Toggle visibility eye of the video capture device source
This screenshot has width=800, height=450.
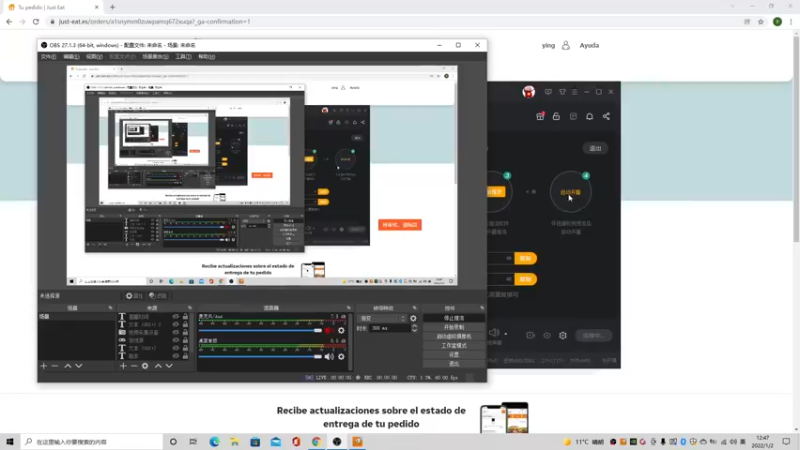176,332
